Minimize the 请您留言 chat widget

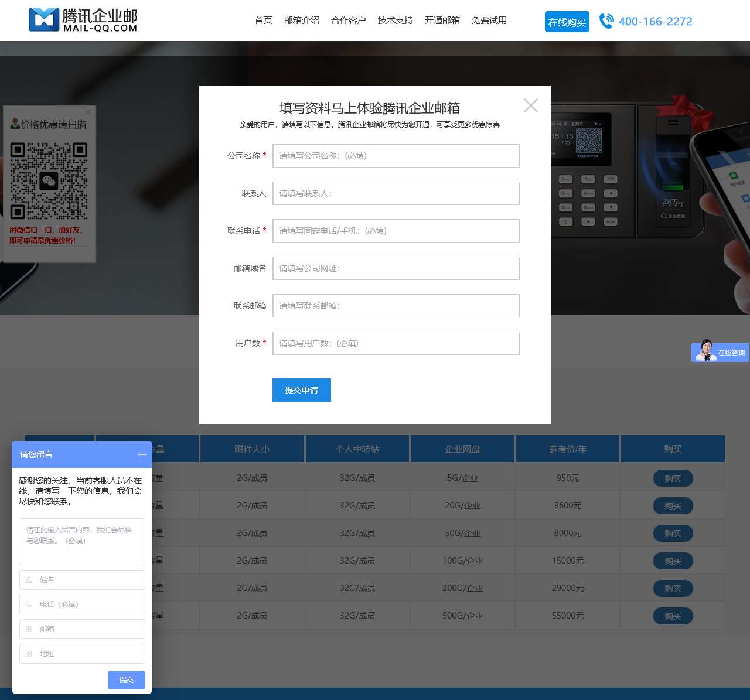[x=142, y=455]
